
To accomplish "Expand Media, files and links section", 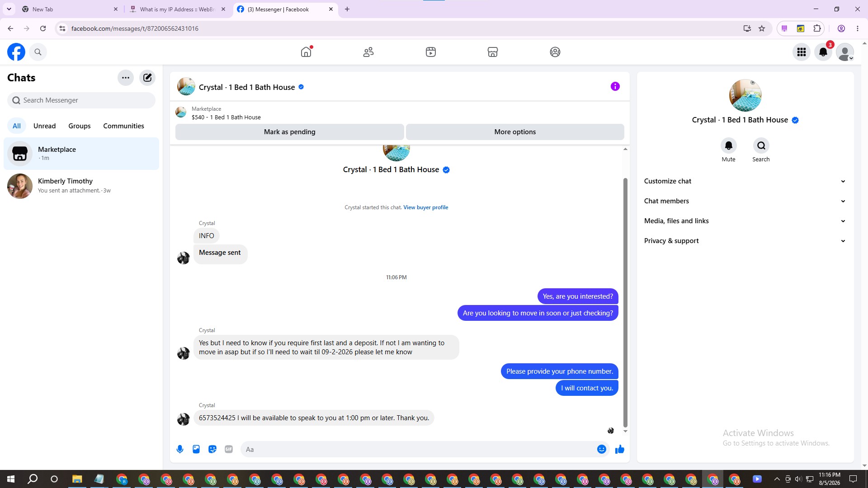I will click(745, 221).
